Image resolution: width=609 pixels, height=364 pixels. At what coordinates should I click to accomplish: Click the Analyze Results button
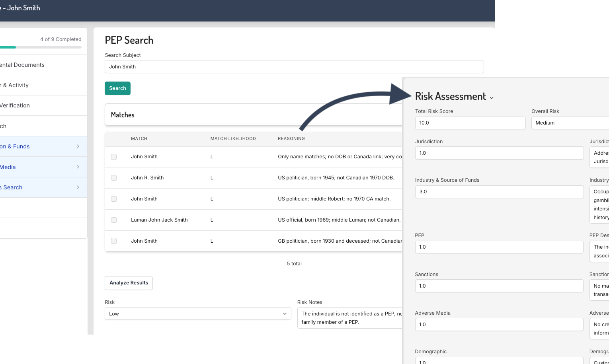(x=129, y=283)
